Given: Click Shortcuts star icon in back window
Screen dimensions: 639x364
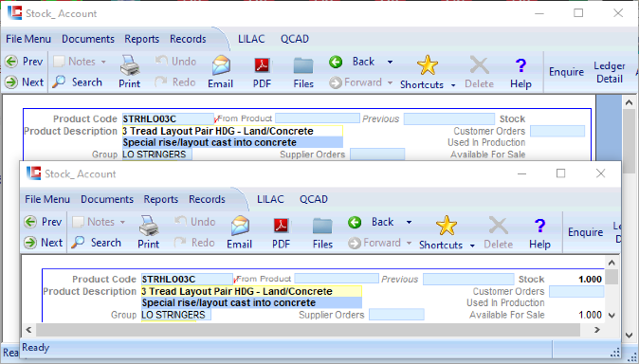Looking at the screenshot, I should [x=428, y=65].
